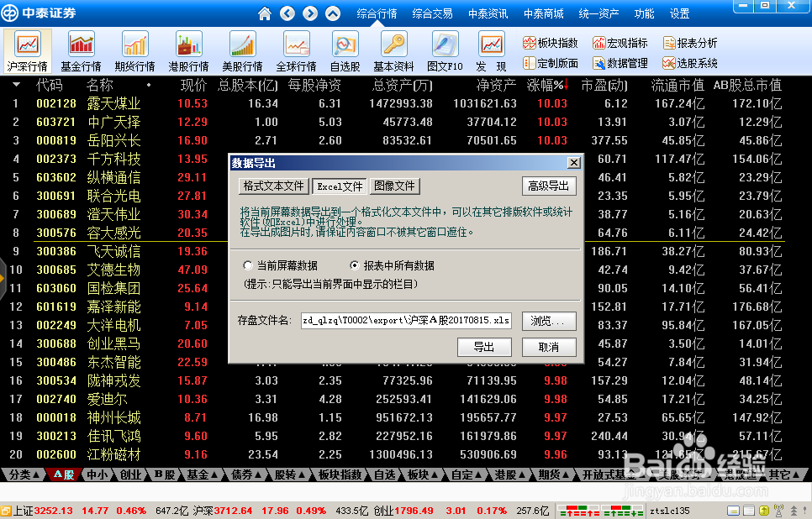The image size is (812, 519).
Task: Select the 报表中所有数据 radio option
Action: (x=356, y=265)
